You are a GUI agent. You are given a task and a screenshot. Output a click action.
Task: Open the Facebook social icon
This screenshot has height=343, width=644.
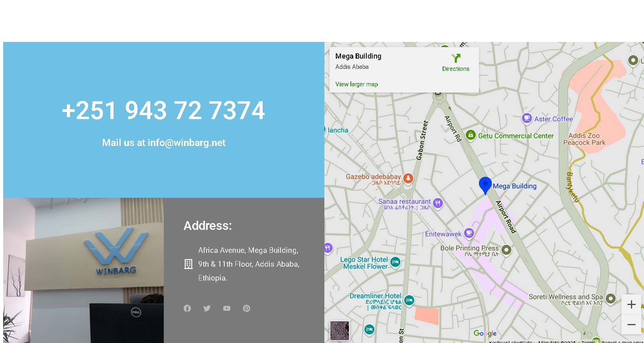coord(187,308)
